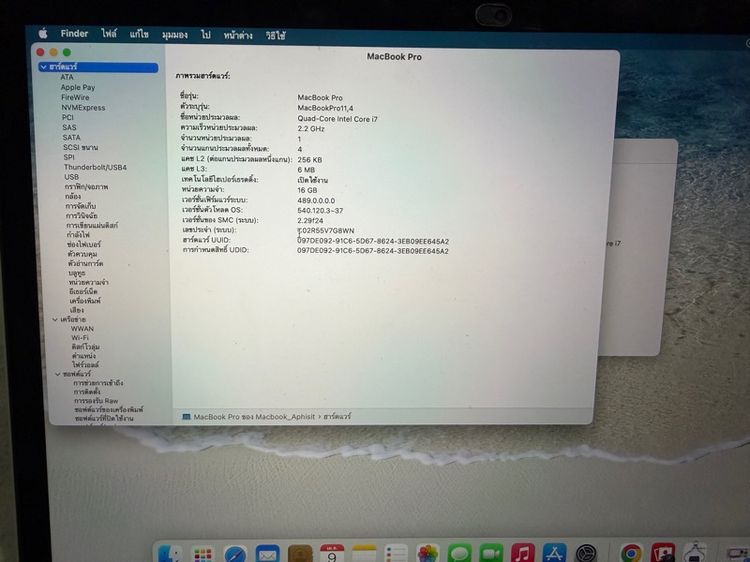The height and width of the screenshot is (562, 750).
Task: Select NVMExpress in the sidebar
Action: pos(83,108)
